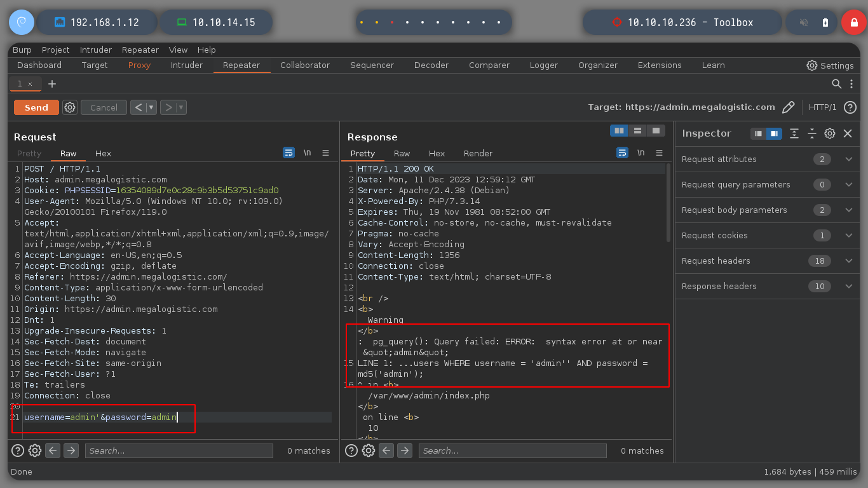Screen dimensions: 868x488
Task: Open Inspector settings gear
Action: [830, 133]
